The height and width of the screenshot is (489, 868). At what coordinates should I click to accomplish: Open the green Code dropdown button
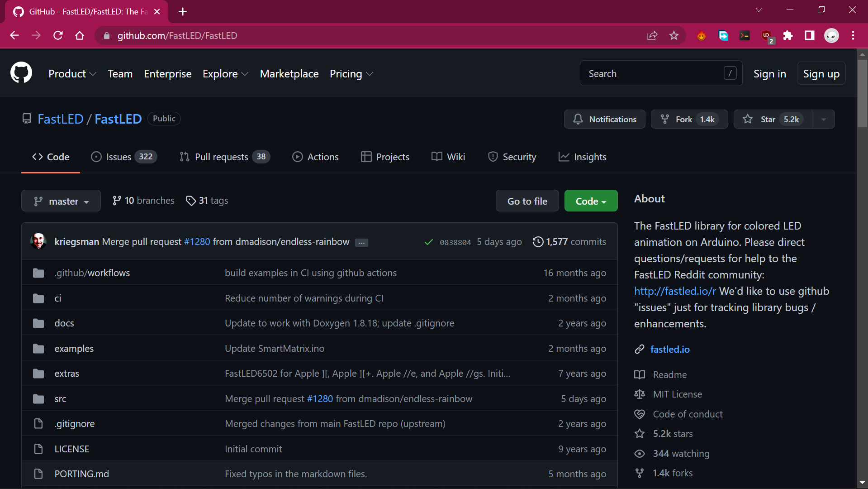click(591, 201)
